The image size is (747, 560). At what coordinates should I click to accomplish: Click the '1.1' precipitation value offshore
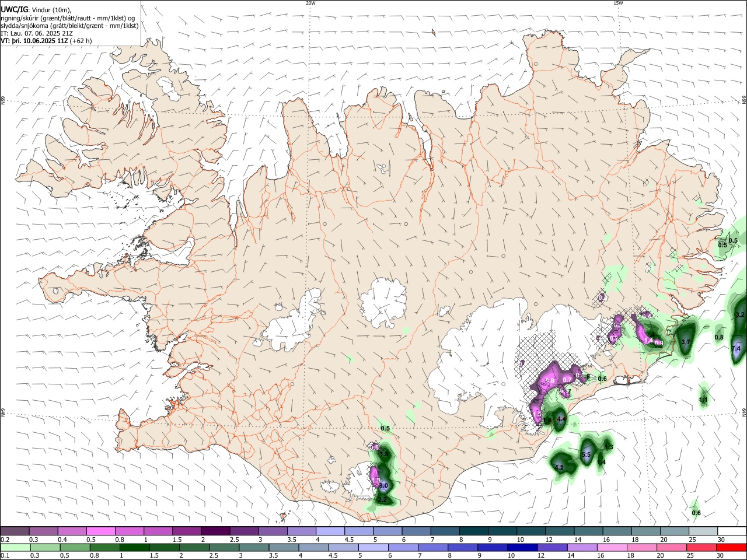tap(703, 400)
